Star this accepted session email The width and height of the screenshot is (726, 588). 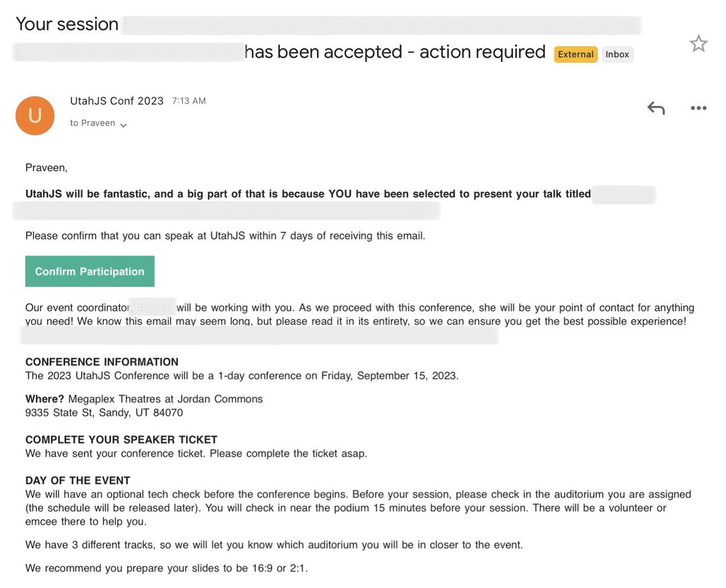click(698, 44)
